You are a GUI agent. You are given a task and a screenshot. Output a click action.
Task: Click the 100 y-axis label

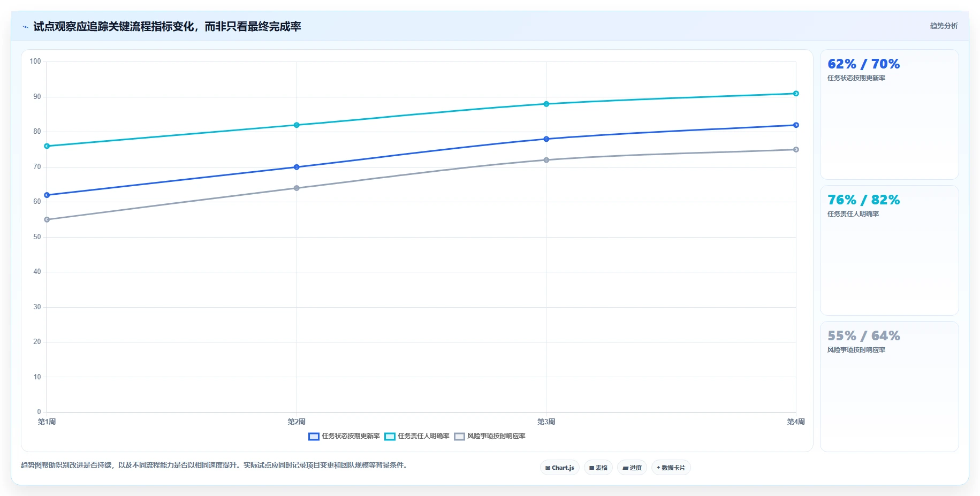point(35,62)
